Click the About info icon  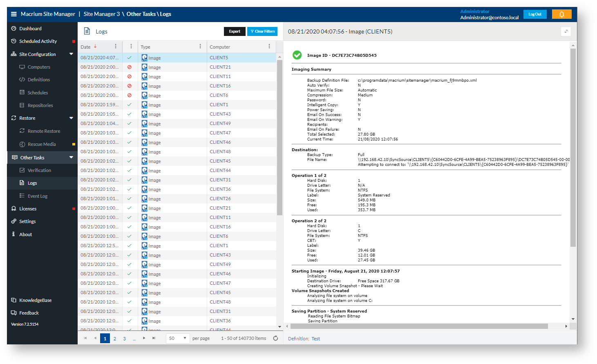click(x=13, y=234)
